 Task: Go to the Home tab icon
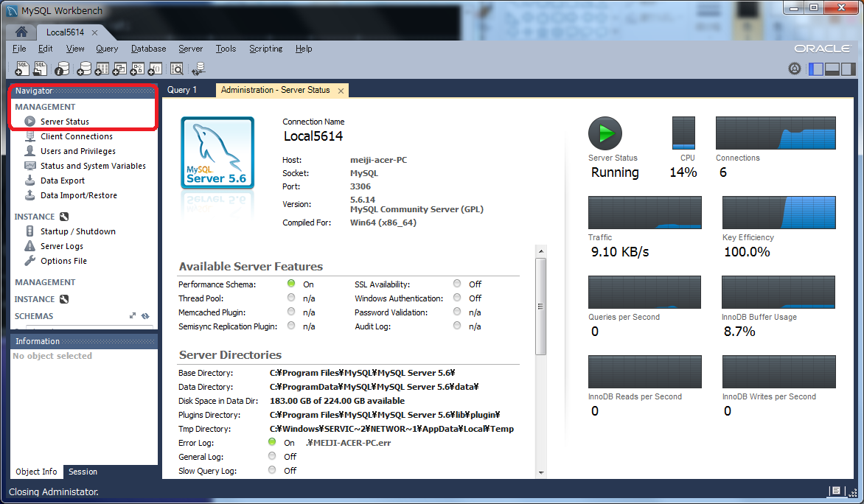(21, 32)
